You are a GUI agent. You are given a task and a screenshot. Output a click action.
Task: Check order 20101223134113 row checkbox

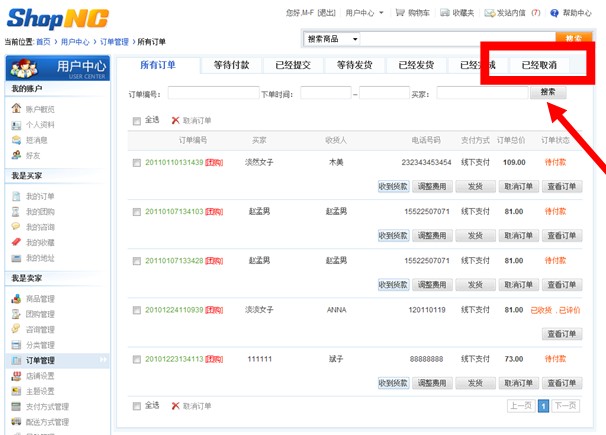pos(136,359)
